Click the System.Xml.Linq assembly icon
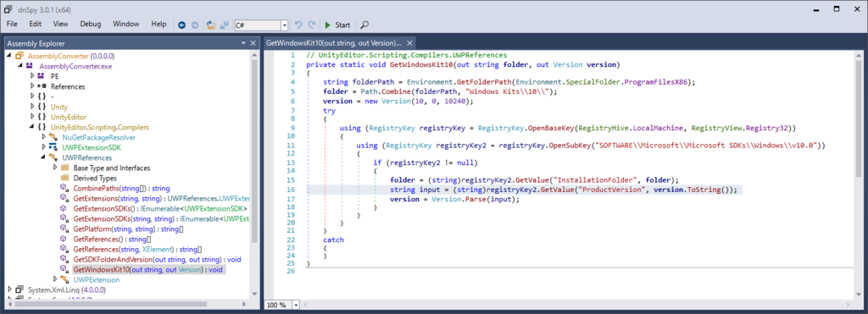The height and width of the screenshot is (314, 868). [x=19, y=289]
